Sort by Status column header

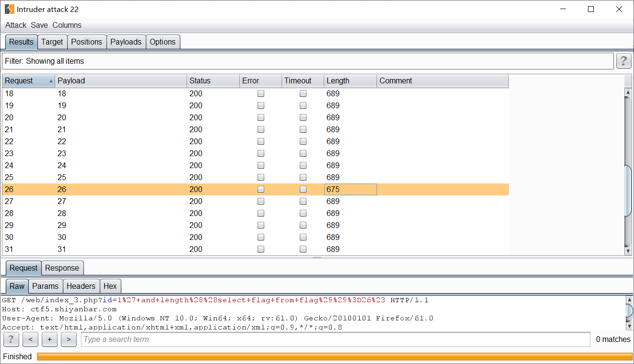point(213,81)
